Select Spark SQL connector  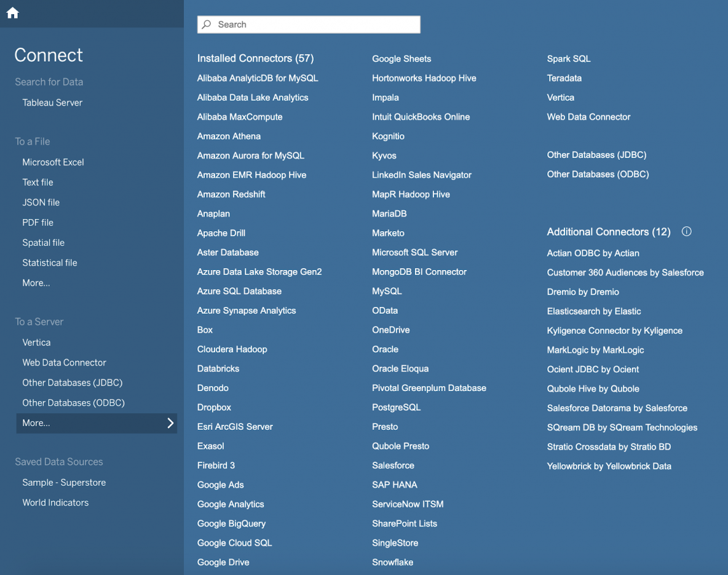(569, 59)
